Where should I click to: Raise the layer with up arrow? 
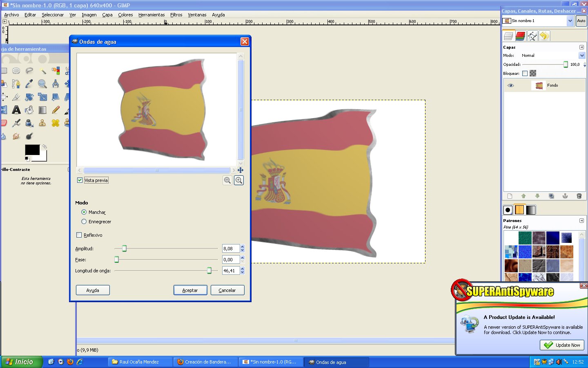tap(523, 196)
